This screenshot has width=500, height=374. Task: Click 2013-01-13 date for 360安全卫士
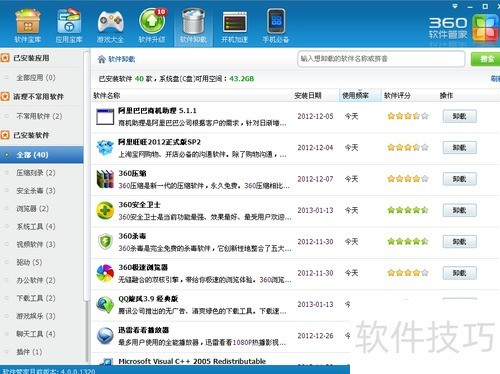click(x=315, y=210)
